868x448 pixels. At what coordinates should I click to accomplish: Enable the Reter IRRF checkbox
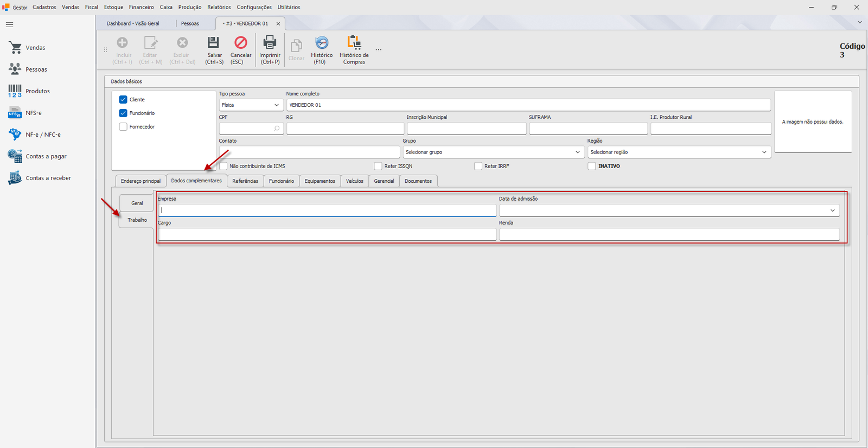478,166
